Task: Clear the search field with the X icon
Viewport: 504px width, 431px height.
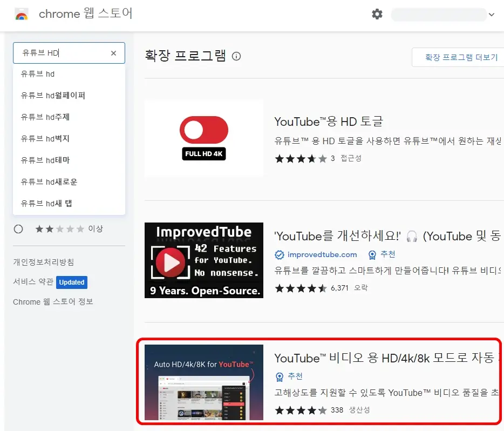Action: [x=113, y=53]
